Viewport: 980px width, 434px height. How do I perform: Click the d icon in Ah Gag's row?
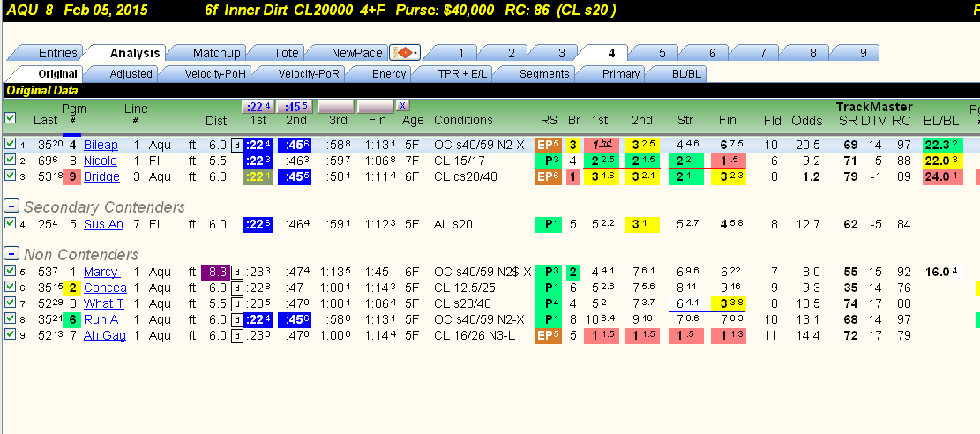pos(237,336)
